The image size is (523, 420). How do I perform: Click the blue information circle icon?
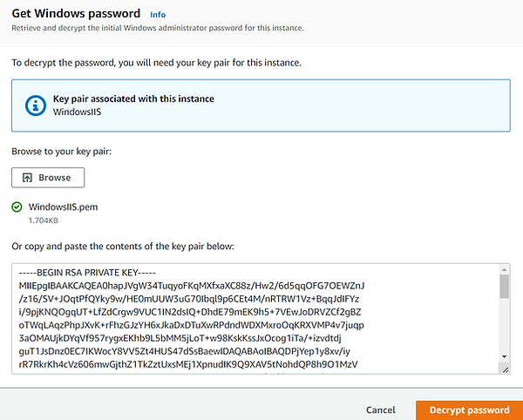36,105
